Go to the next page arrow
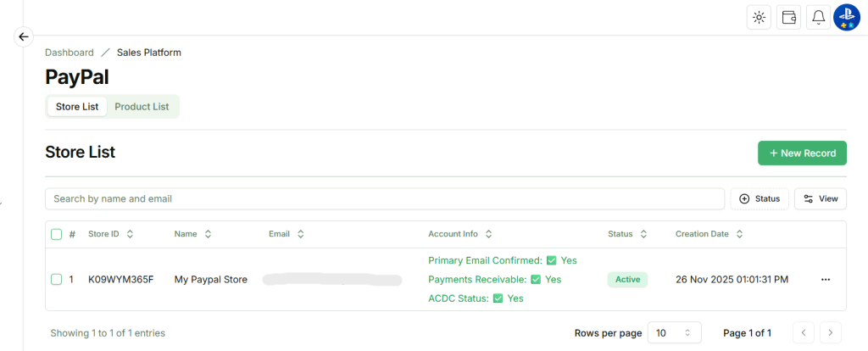 pos(832,333)
